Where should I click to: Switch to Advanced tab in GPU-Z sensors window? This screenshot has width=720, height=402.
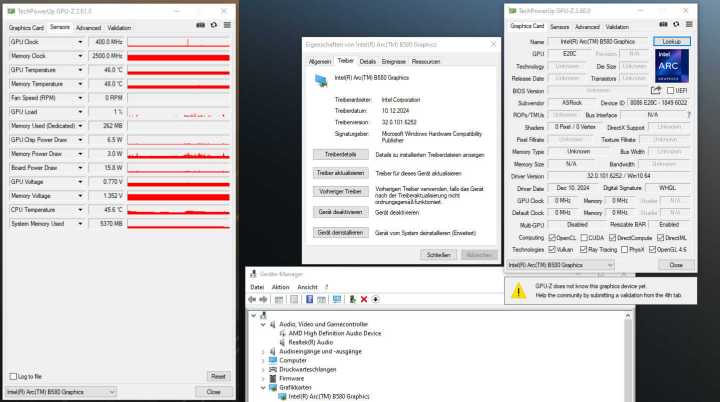coord(88,28)
